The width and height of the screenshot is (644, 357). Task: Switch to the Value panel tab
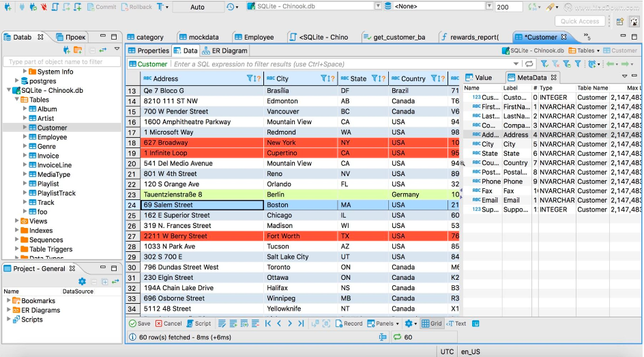tap(479, 78)
